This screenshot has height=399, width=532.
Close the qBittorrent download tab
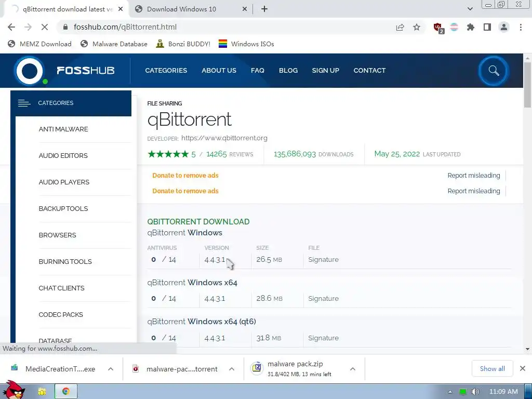[x=121, y=9]
